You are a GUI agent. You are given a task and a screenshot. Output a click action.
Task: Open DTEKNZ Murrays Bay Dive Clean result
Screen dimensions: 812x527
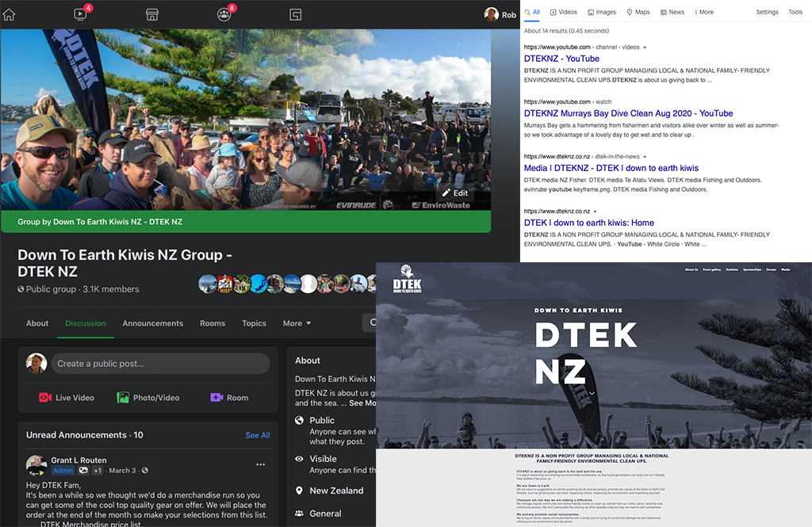coord(628,113)
